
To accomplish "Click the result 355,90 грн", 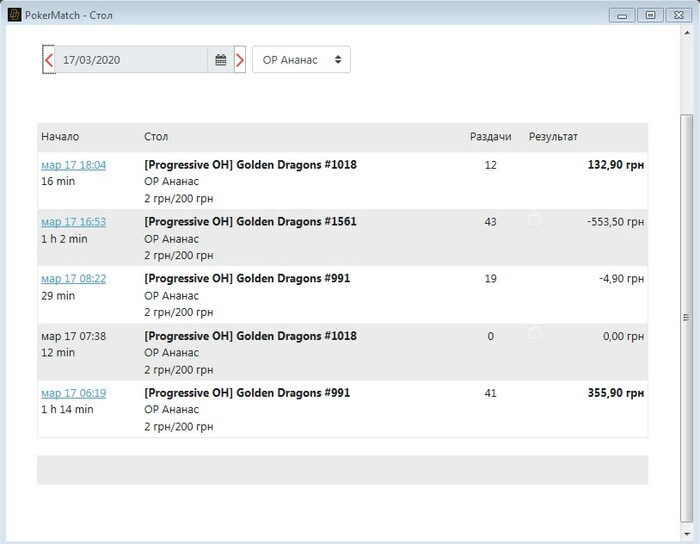I will (x=616, y=393).
